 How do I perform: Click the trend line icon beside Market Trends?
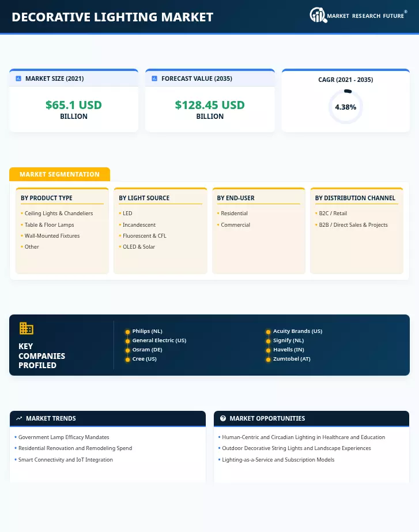click(19, 418)
